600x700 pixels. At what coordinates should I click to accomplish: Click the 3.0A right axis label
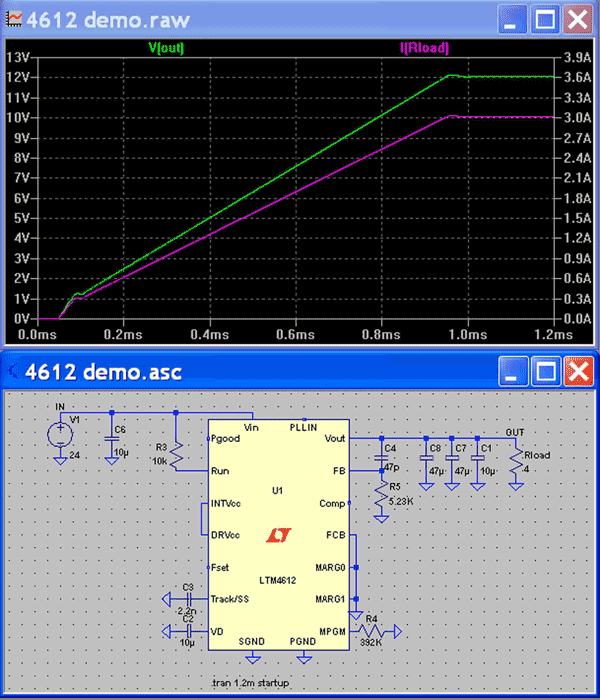coord(578,117)
